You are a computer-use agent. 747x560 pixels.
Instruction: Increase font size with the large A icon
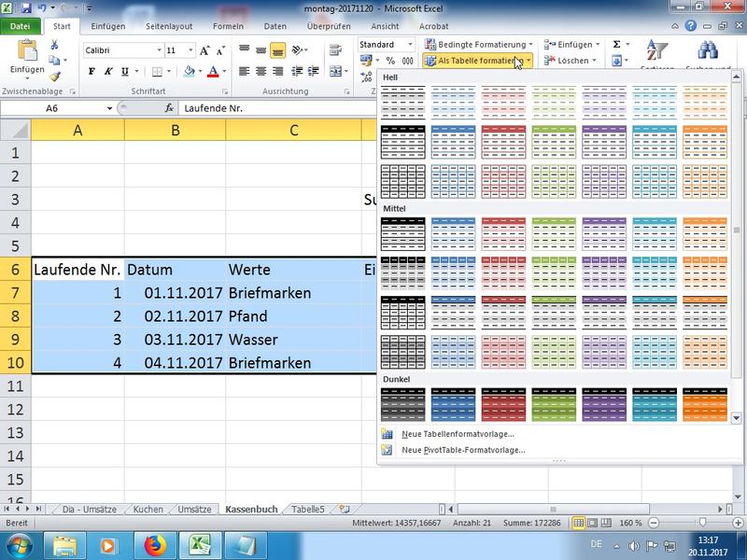pyautogui.click(x=204, y=50)
